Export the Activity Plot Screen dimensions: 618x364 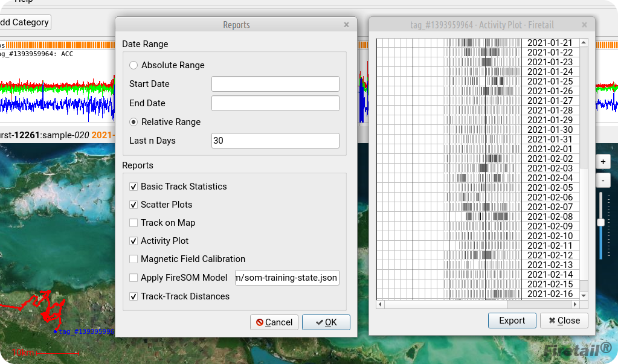(512, 321)
